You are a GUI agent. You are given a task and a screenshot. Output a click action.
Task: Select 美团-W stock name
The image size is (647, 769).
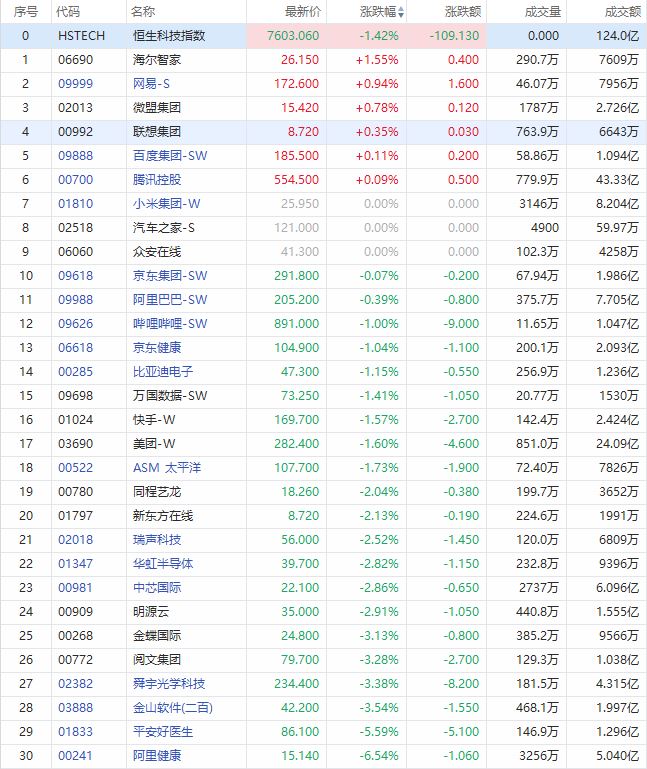click(154, 444)
